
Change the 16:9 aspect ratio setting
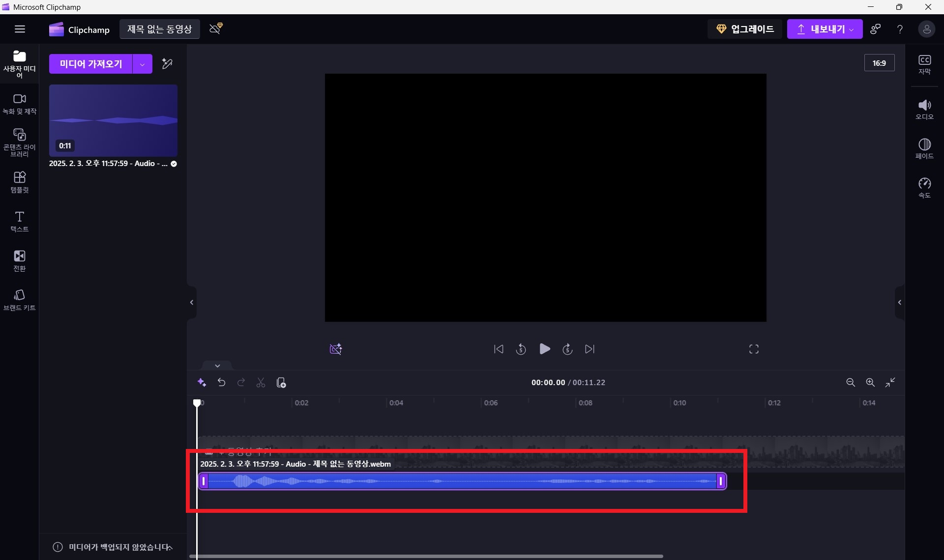(x=879, y=63)
